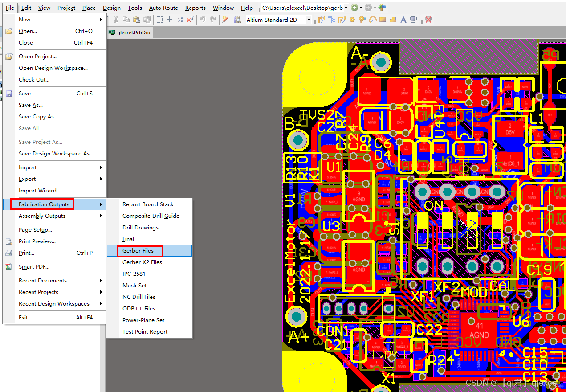Select the Place Polygon Pour tool
The width and height of the screenshot is (566, 392).
coord(393,20)
